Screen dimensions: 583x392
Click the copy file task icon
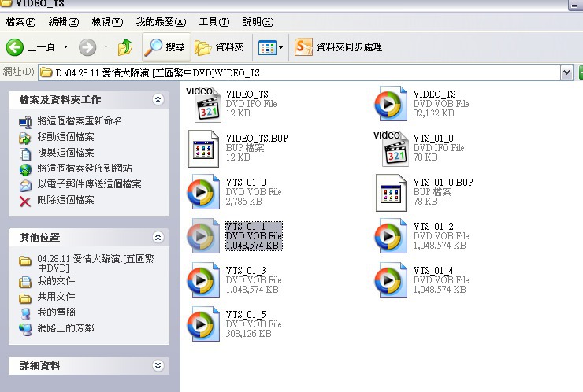[x=25, y=153]
